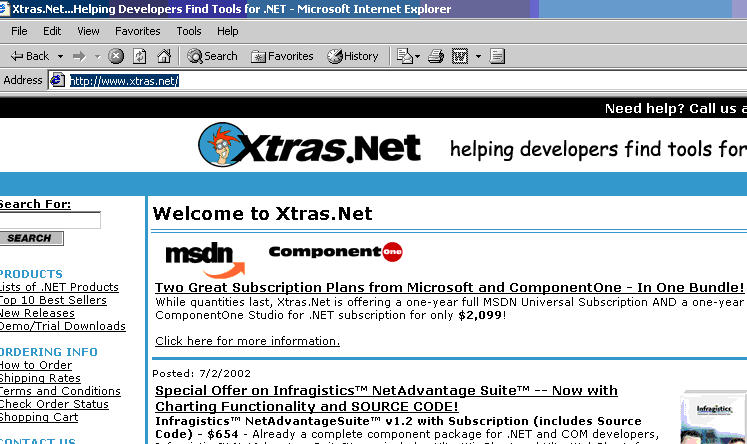Image resolution: width=747 pixels, height=444 pixels.
Task: Click the Mail toolbar icon
Action: pyautogui.click(x=405, y=56)
